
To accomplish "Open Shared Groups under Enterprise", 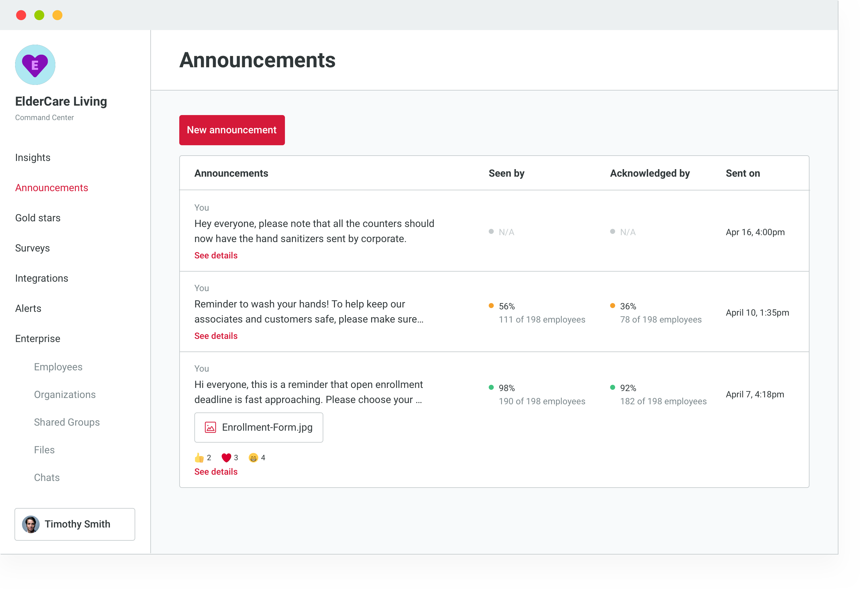I will (67, 422).
